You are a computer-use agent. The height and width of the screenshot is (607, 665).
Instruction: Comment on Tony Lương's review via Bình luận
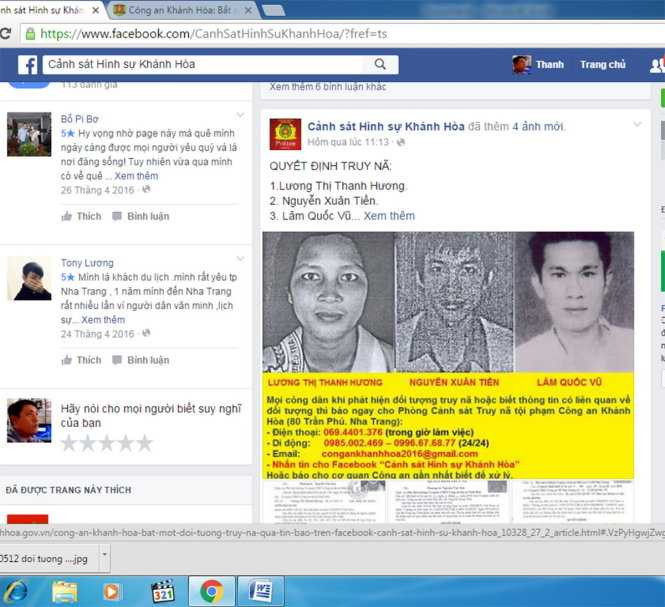click(x=140, y=360)
